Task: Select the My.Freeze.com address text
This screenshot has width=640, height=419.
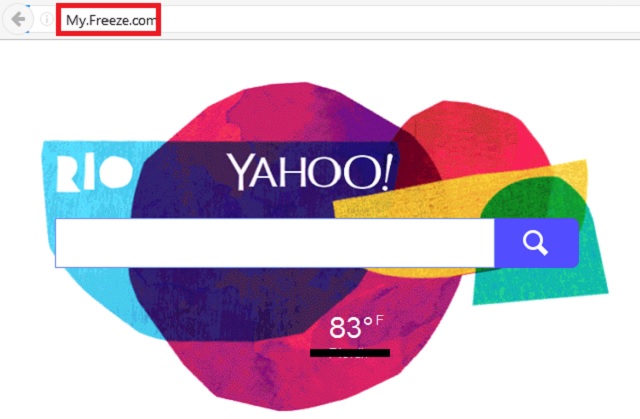Action: pos(111,20)
